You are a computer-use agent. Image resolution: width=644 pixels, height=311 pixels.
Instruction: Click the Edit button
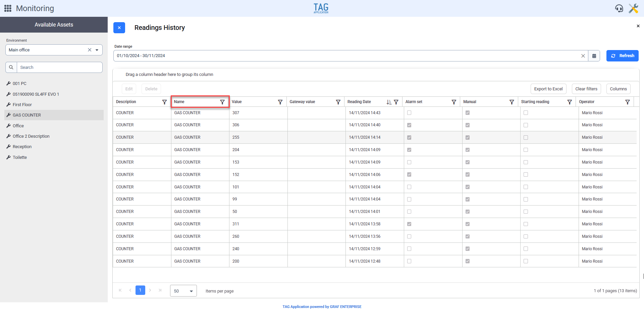click(129, 89)
